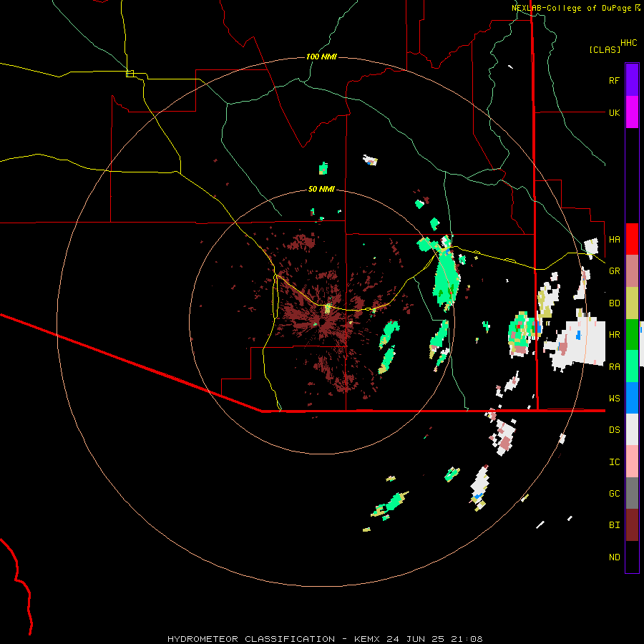Click the HR legend label
Screen dimensions: 644x644
(614, 334)
